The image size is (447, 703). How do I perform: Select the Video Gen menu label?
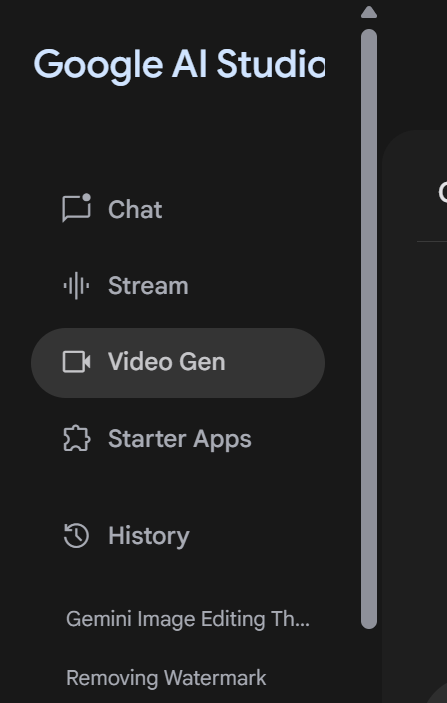click(x=166, y=362)
